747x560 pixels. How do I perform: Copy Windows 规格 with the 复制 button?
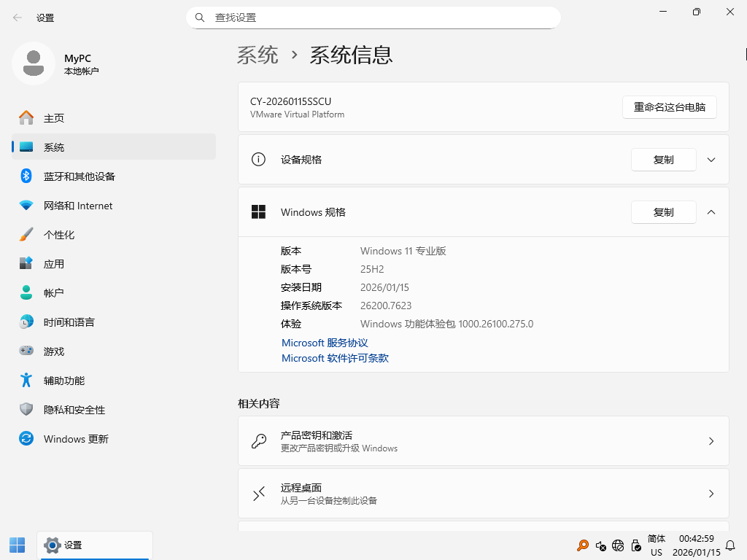pyautogui.click(x=663, y=212)
